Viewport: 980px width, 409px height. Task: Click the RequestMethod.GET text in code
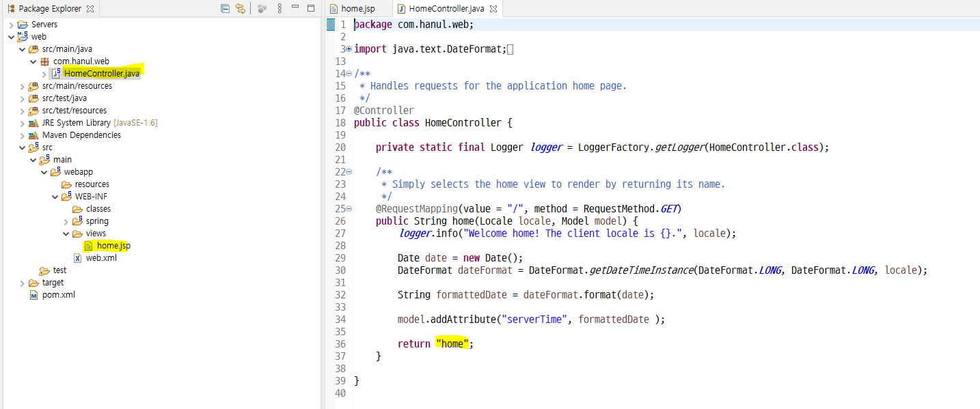tap(633, 209)
